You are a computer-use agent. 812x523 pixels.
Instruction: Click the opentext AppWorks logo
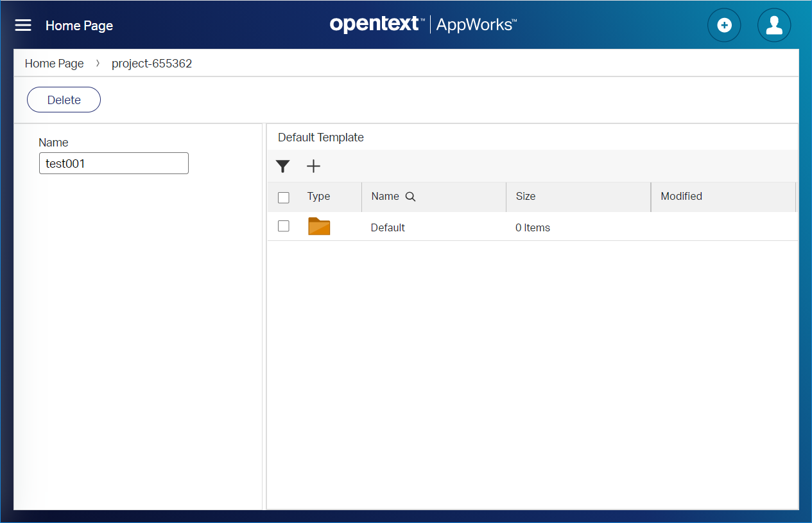(x=423, y=24)
